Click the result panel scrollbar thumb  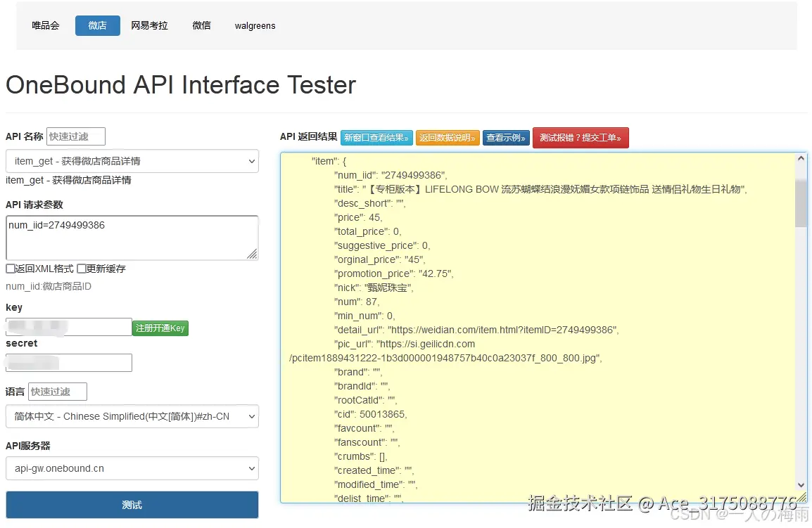pyautogui.click(x=801, y=203)
